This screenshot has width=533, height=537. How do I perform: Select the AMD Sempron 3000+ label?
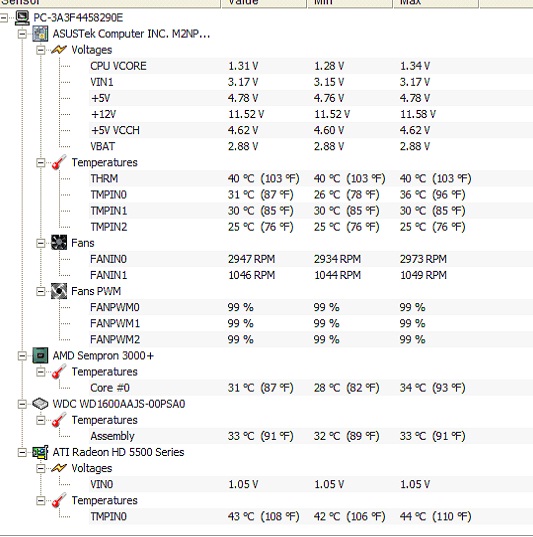click(103, 355)
